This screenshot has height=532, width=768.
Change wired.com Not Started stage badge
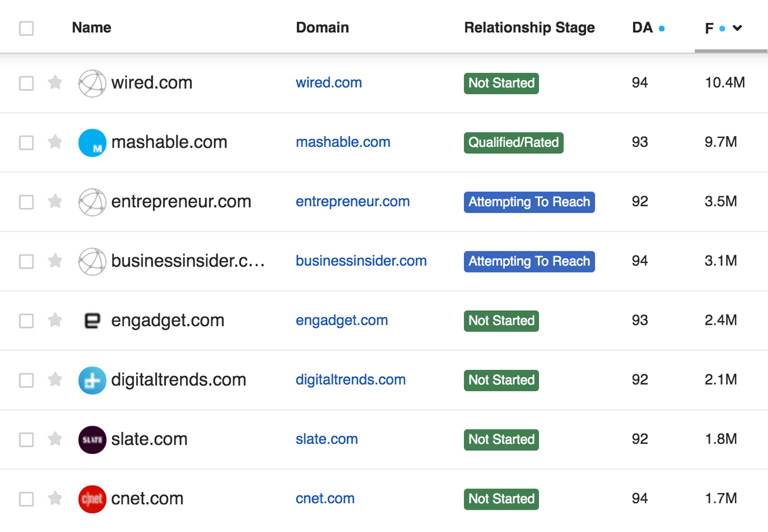click(501, 83)
